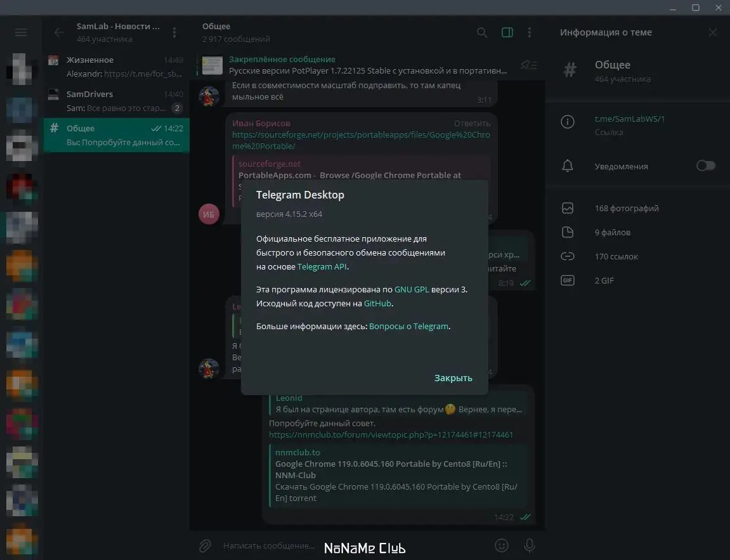The height and width of the screenshot is (560, 730).
Task: Click the wizard avatar near 3:11 message
Action: pos(209,96)
